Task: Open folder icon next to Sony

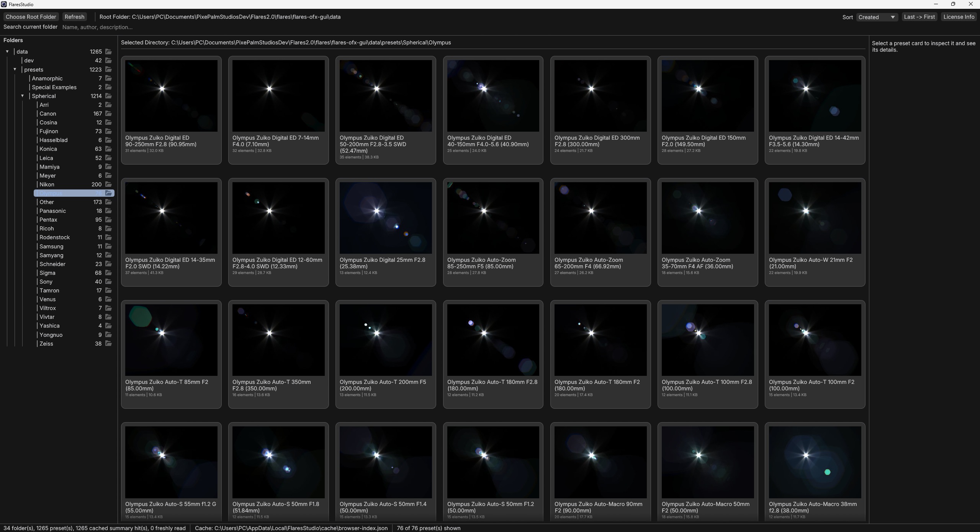Action: click(x=108, y=282)
